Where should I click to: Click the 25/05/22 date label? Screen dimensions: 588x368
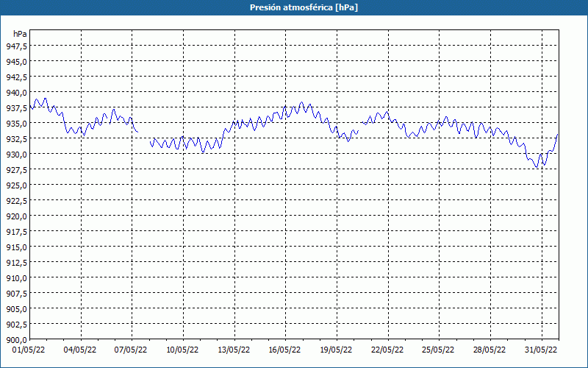(x=438, y=350)
